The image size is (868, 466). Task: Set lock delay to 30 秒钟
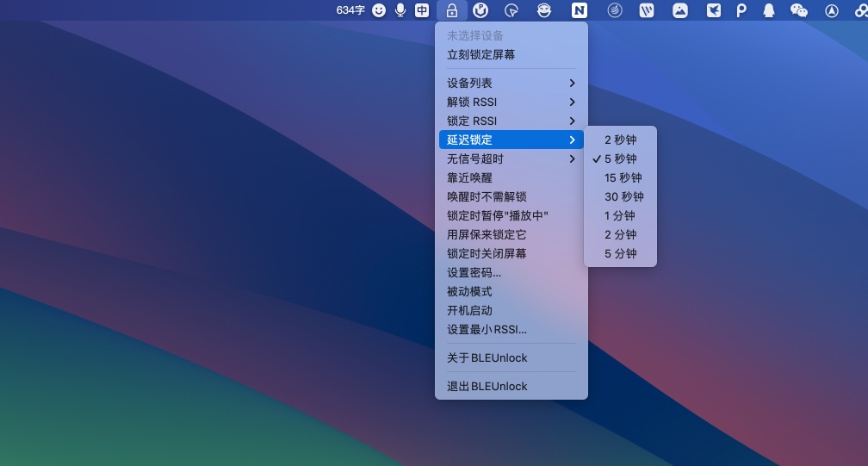620,196
